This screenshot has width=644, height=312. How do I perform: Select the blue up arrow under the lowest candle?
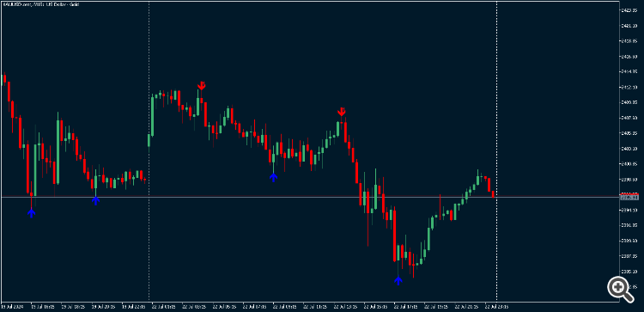[x=398, y=280]
